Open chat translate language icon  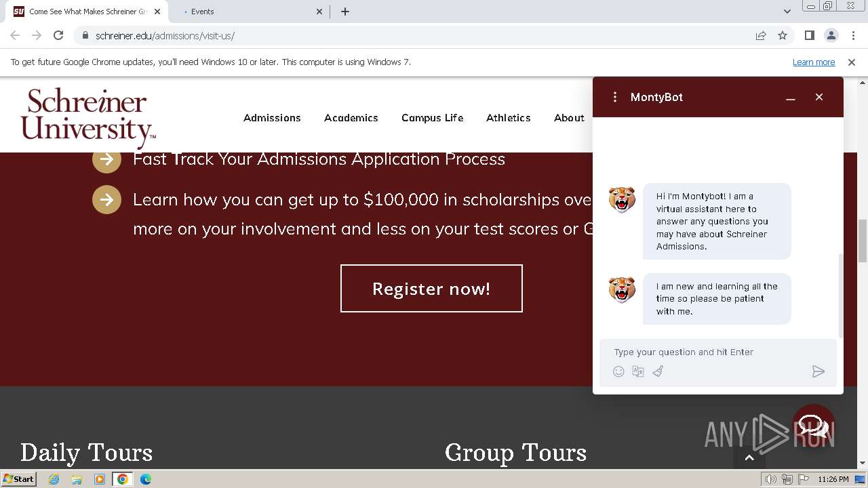point(638,371)
